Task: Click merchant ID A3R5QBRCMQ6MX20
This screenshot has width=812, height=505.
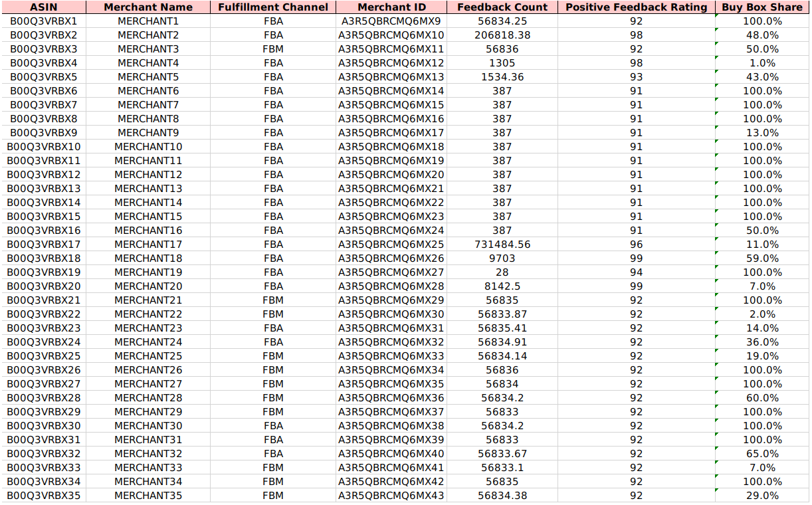Action: [391, 175]
